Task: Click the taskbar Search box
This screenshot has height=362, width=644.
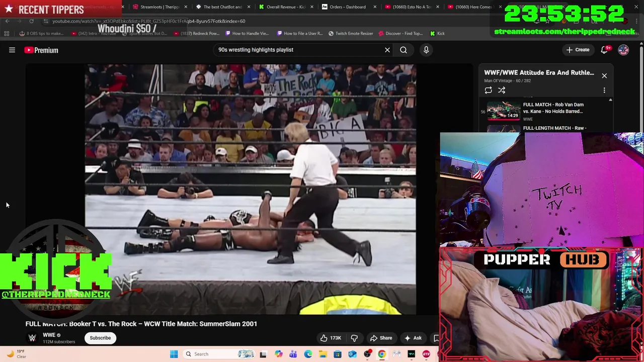Action: pos(220,354)
